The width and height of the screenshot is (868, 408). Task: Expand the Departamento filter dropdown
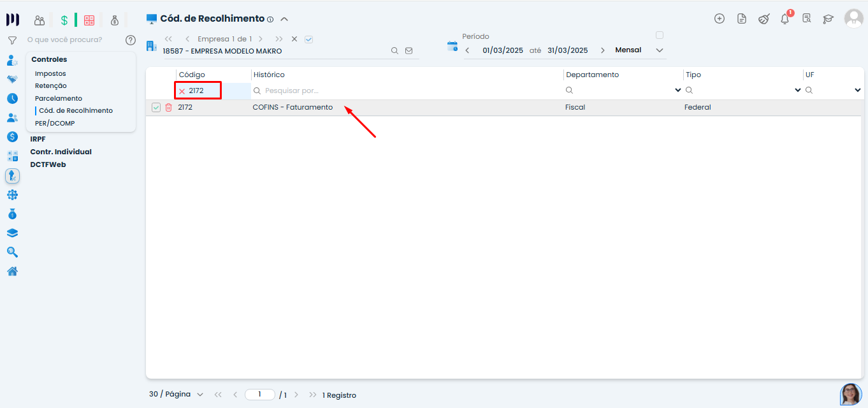(677, 91)
